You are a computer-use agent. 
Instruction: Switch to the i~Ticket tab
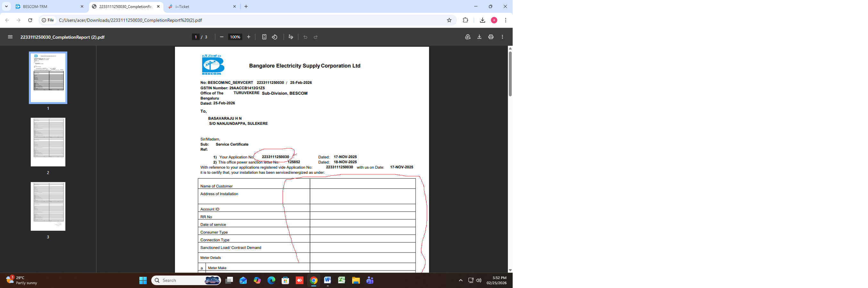click(202, 6)
